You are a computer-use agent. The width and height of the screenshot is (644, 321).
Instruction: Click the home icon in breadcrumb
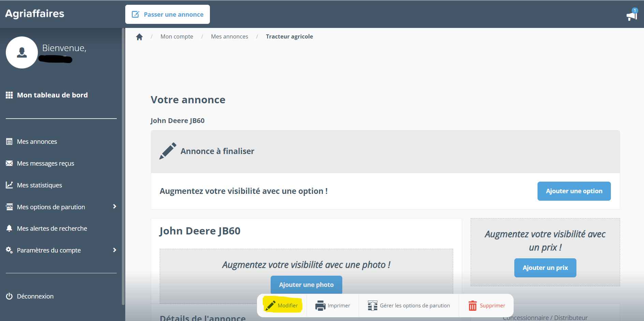click(x=139, y=37)
